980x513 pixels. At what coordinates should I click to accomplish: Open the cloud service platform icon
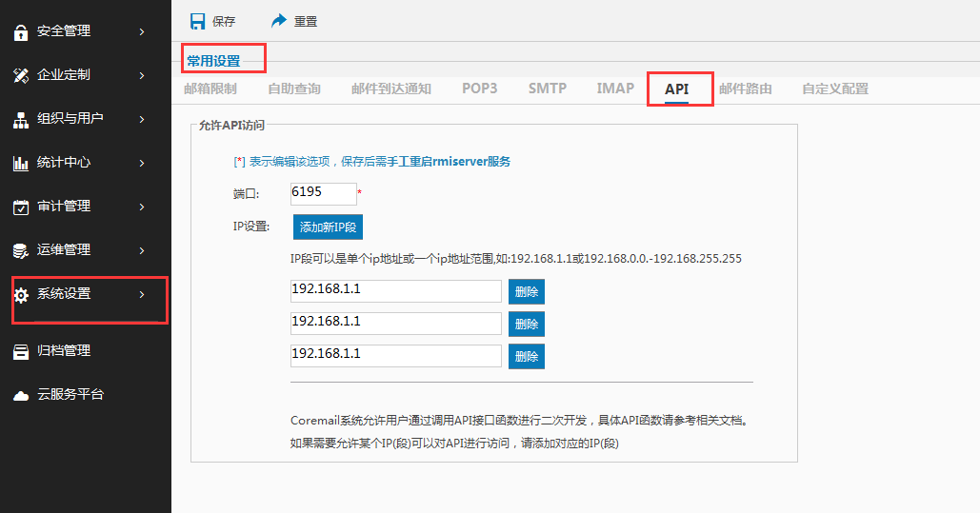[x=21, y=395]
